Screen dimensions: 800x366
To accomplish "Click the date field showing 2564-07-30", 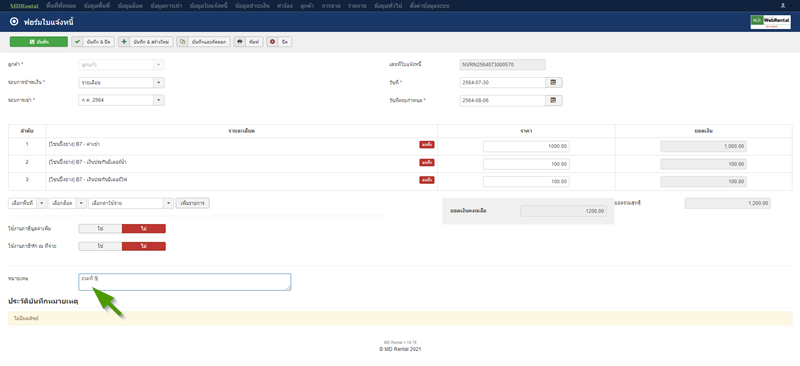I will 503,82.
